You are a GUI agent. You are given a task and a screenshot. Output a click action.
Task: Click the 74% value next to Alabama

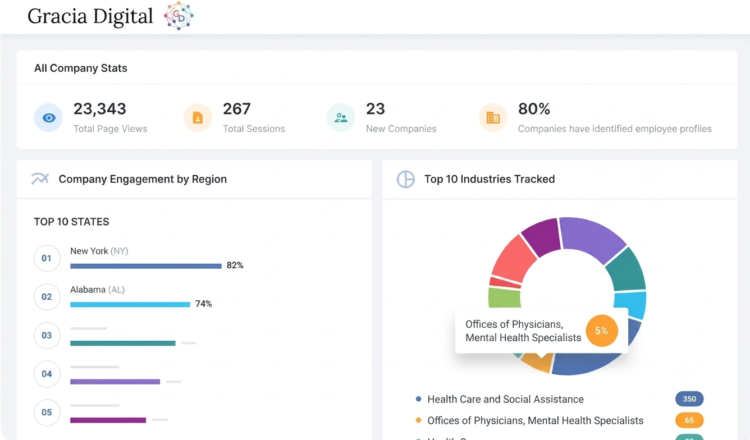point(203,304)
